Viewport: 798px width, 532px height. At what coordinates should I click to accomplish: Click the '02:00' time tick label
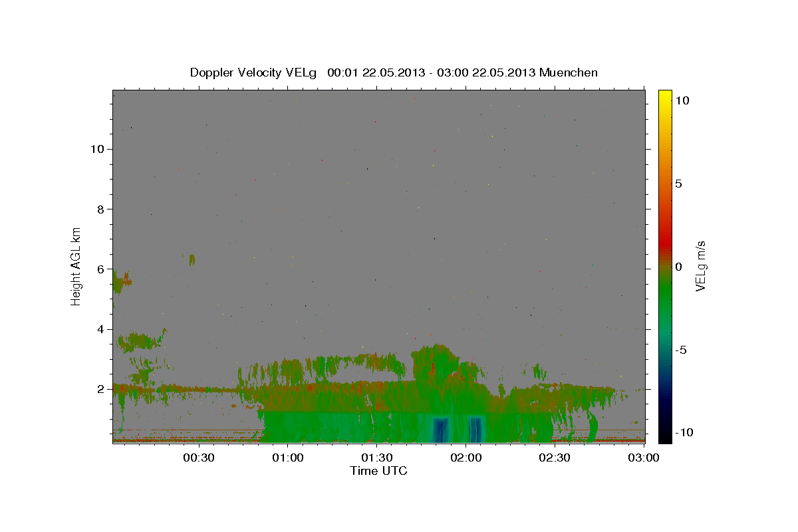tap(465, 458)
